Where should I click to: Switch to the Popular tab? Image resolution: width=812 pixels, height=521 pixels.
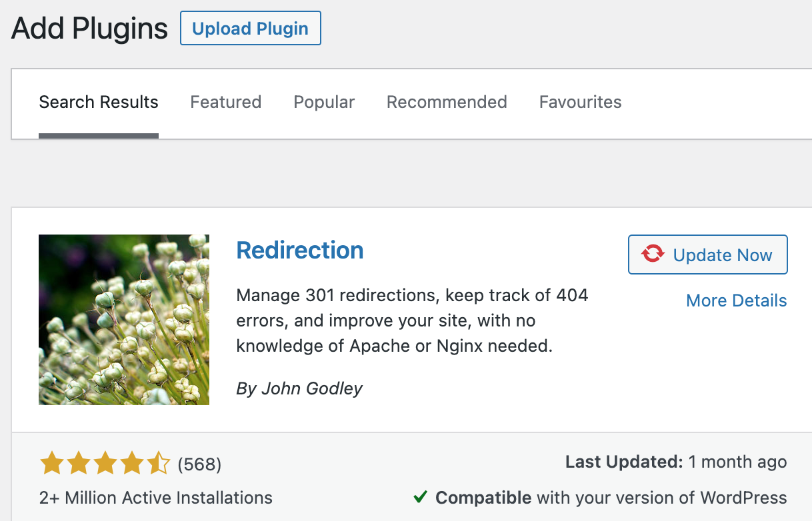[x=324, y=102]
